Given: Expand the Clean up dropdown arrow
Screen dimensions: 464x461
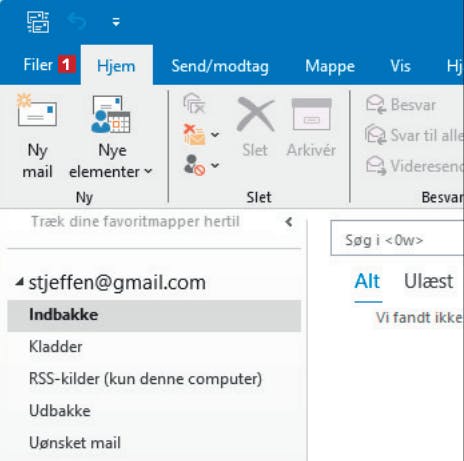Looking at the screenshot, I should (x=215, y=134).
